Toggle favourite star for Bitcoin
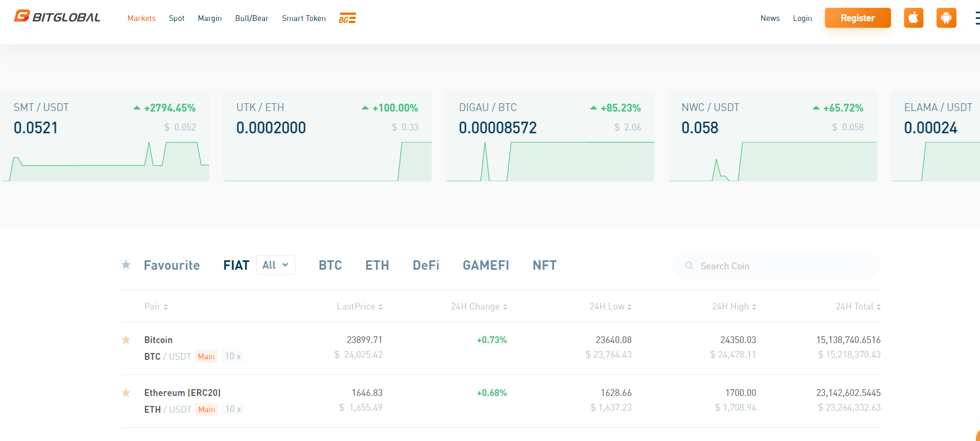 pos(126,340)
